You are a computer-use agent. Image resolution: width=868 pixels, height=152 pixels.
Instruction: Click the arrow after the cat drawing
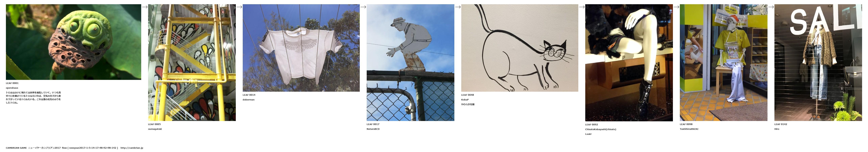[582, 7]
